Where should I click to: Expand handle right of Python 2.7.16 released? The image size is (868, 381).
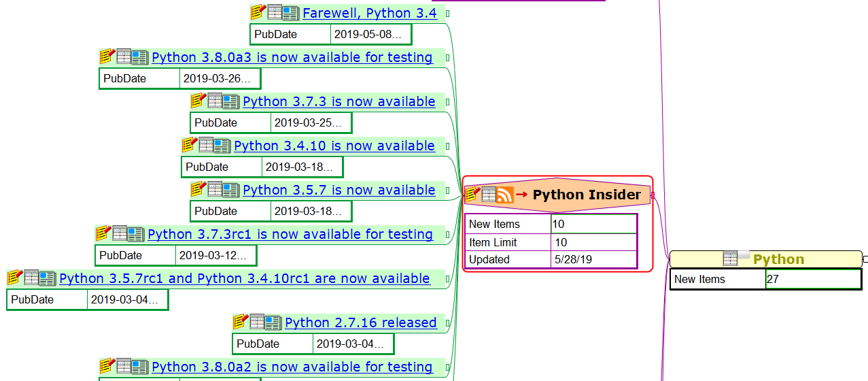pyautogui.click(x=447, y=323)
